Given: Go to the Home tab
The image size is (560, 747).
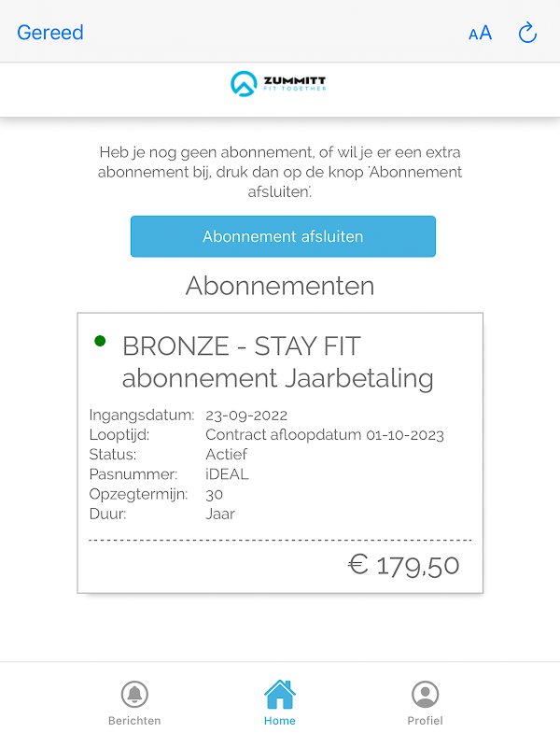Looking at the screenshot, I should click(x=279, y=703).
